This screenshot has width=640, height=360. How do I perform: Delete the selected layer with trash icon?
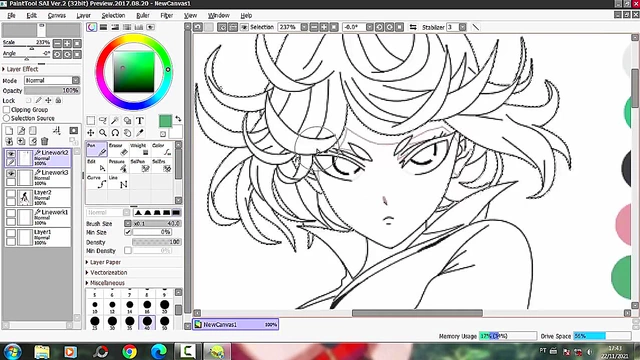[x=44, y=141]
